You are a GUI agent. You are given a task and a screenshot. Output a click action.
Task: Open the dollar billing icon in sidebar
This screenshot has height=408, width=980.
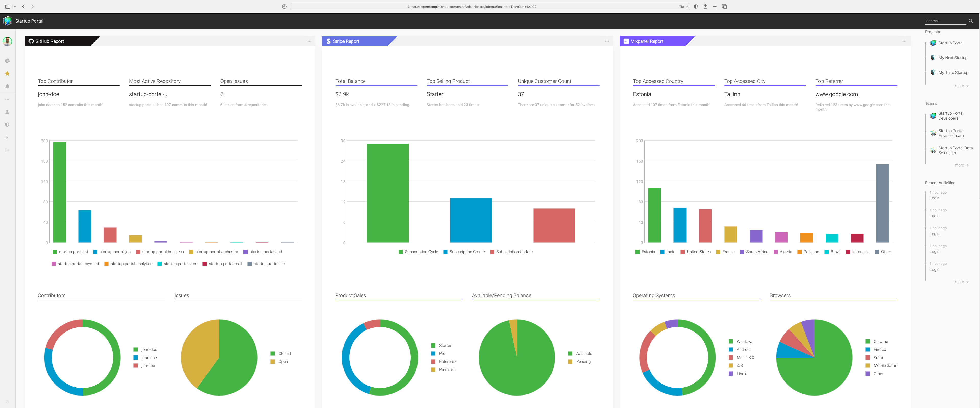click(7, 138)
